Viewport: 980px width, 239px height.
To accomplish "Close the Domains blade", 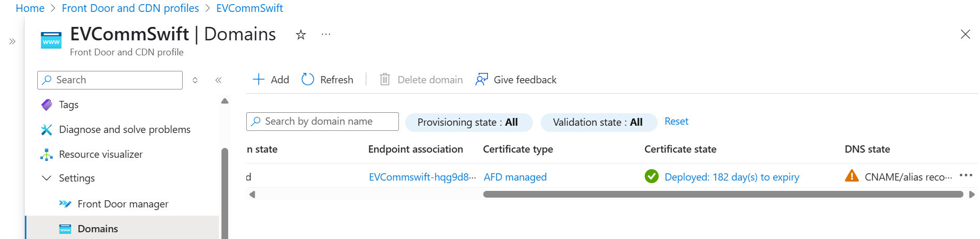I will click(x=965, y=34).
